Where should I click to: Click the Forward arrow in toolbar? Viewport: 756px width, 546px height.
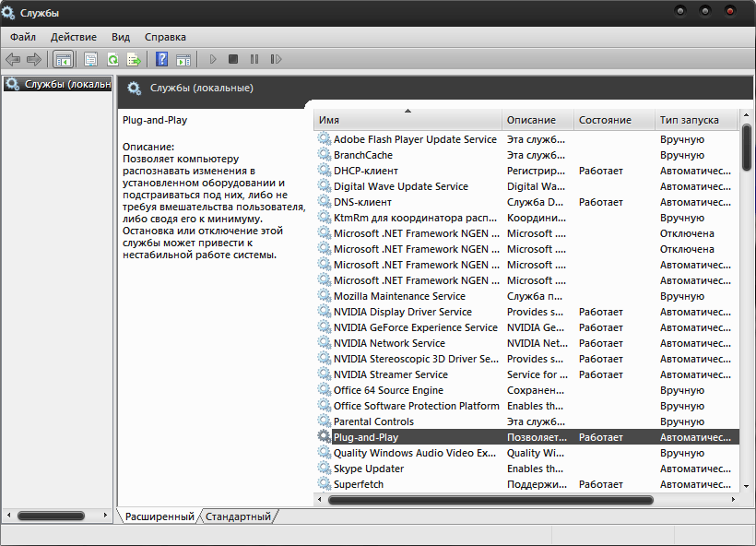click(x=34, y=59)
